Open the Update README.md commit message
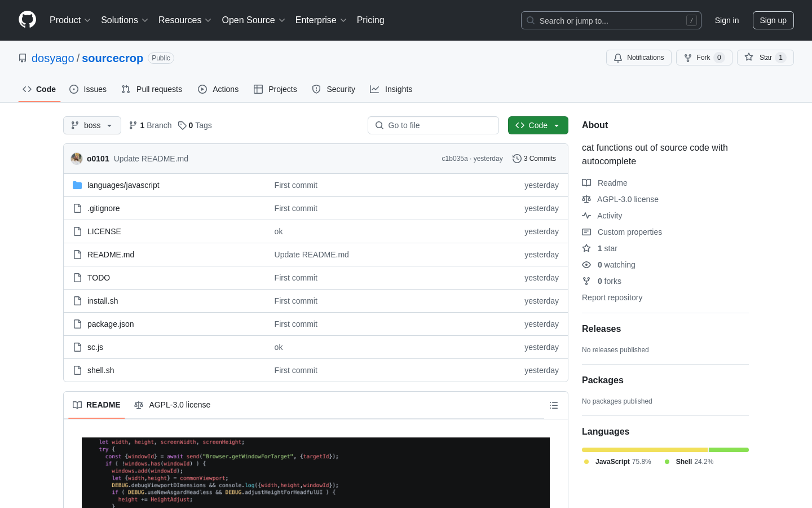The image size is (812, 508). tap(151, 159)
